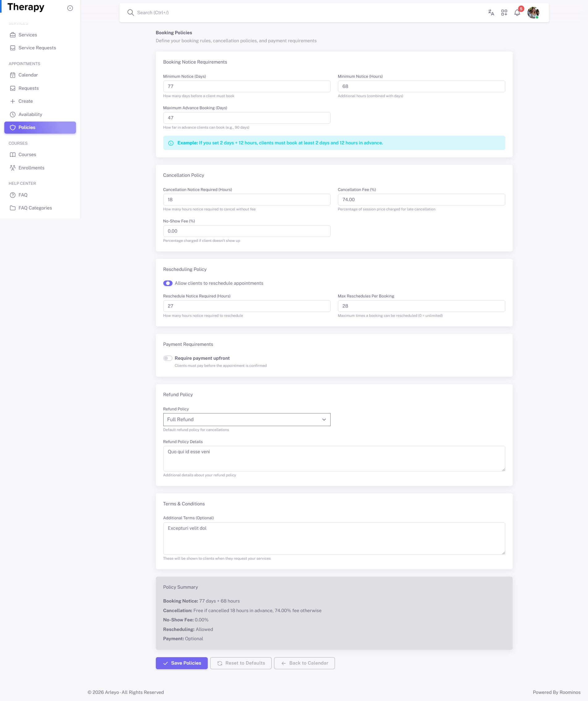Click the Therapy logo circle icon
The width and height of the screenshot is (588, 701).
(x=70, y=8)
